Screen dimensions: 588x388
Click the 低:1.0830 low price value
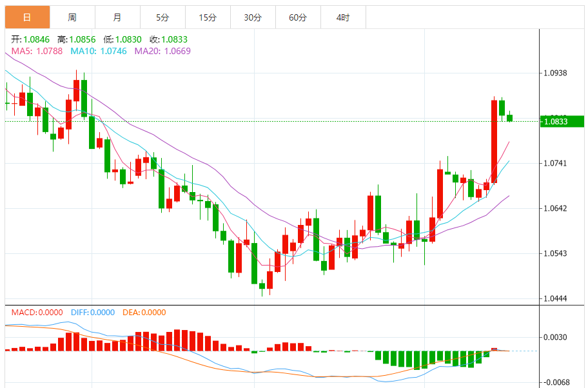122,39
